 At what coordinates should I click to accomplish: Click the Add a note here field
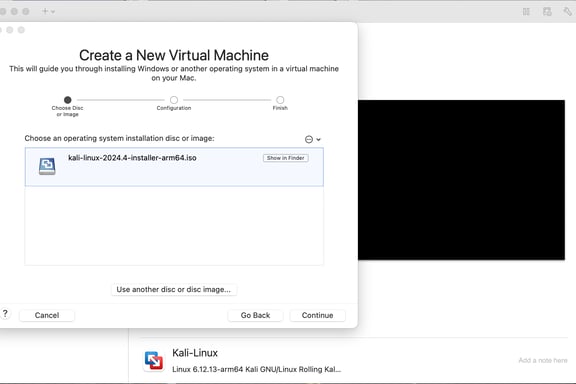click(543, 360)
